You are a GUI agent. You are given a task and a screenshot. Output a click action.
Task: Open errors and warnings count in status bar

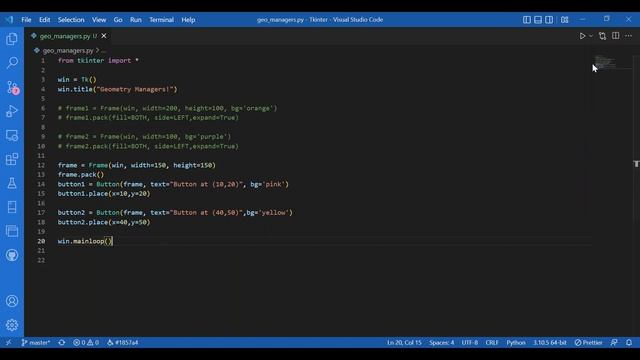[x=86, y=342]
